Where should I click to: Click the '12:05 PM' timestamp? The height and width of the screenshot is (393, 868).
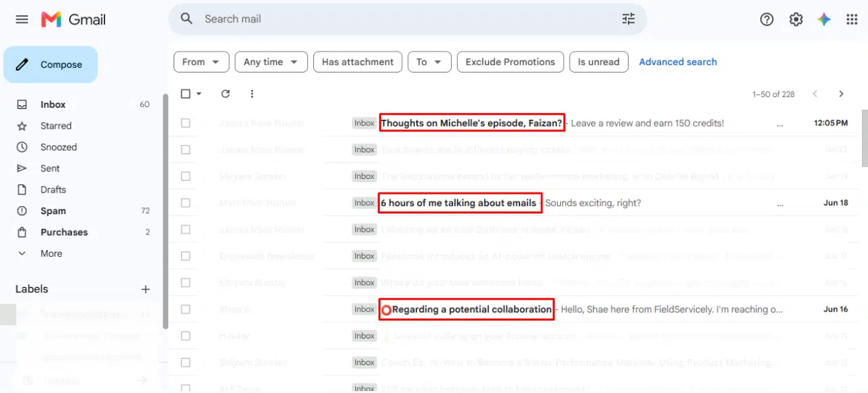click(x=831, y=123)
